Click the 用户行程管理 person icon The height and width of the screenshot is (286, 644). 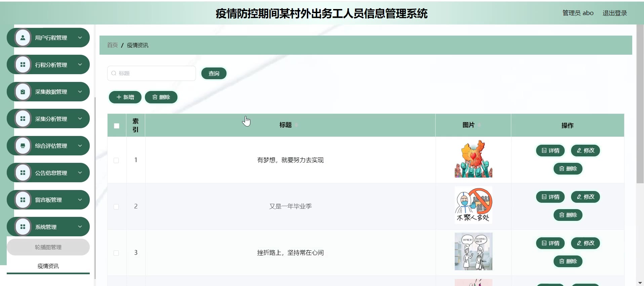[x=23, y=38]
